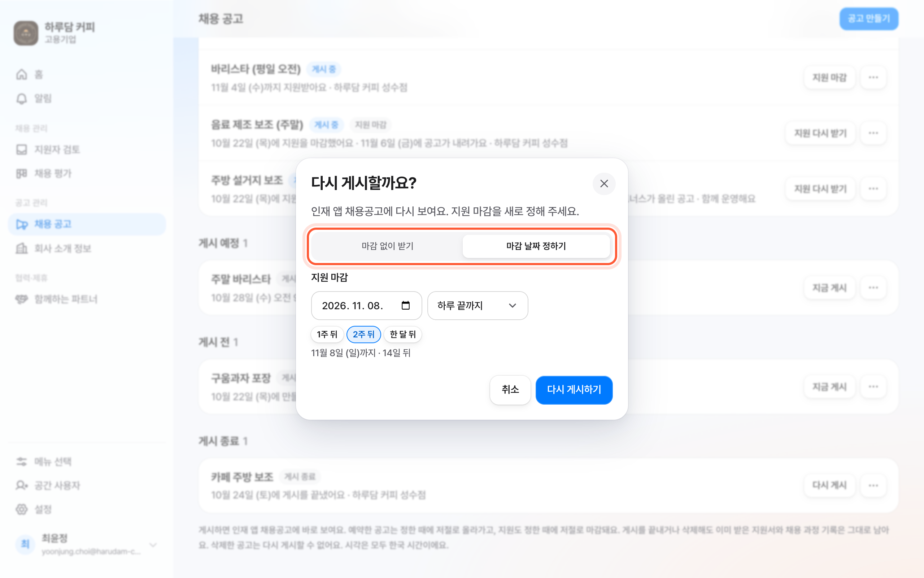Click the 주말 바리스타 posting title

click(x=241, y=279)
